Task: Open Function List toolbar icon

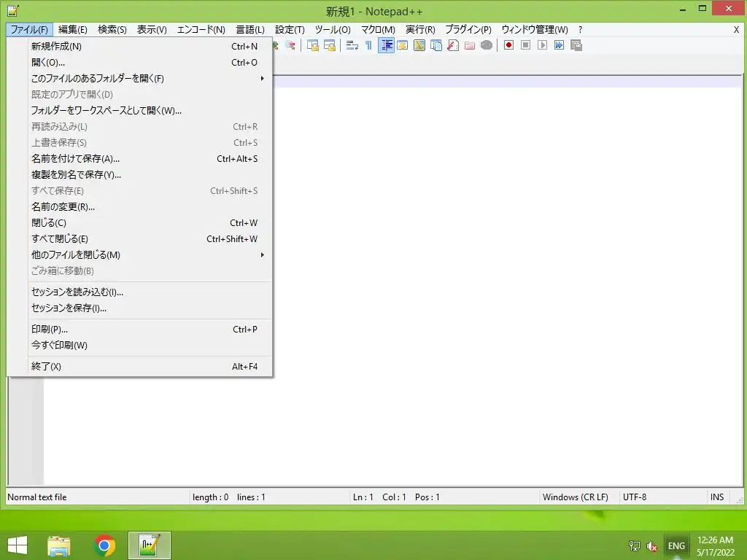Action: coord(453,45)
